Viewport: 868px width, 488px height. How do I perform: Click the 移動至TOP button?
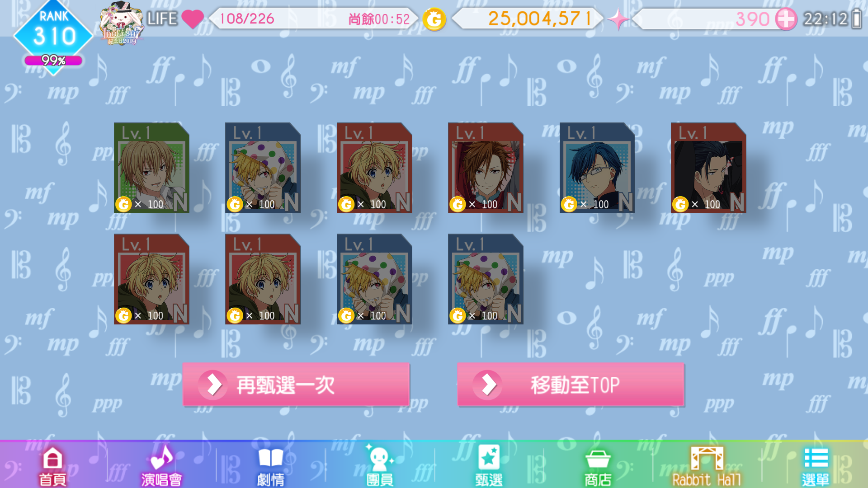(571, 385)
